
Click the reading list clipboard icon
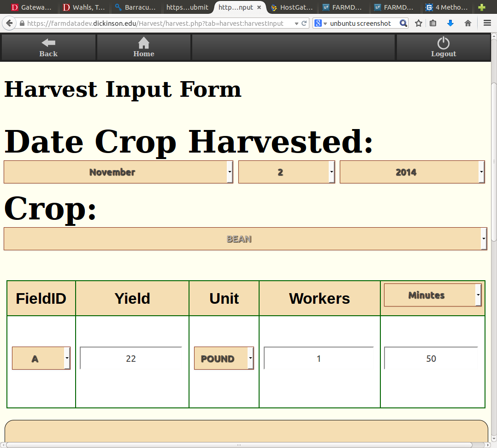433,23
